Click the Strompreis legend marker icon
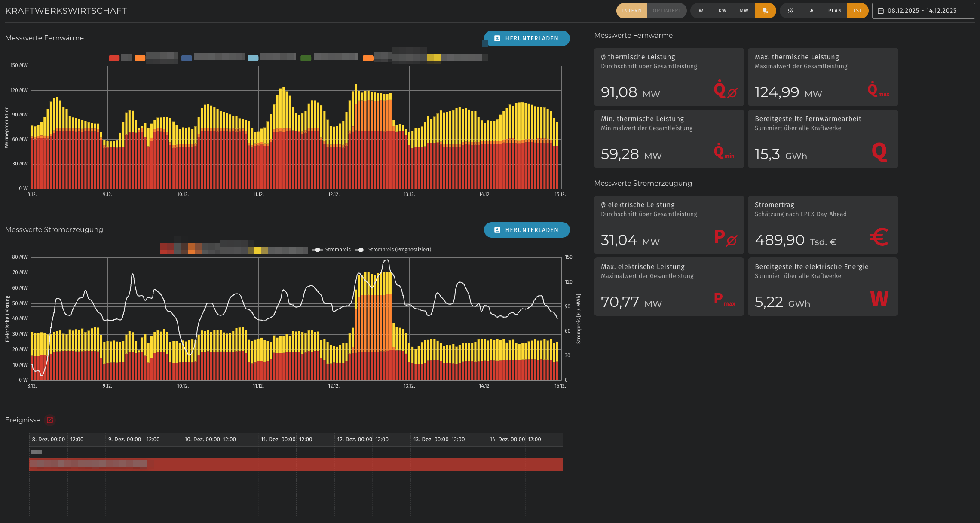The image size is (980, 523). 317,250
